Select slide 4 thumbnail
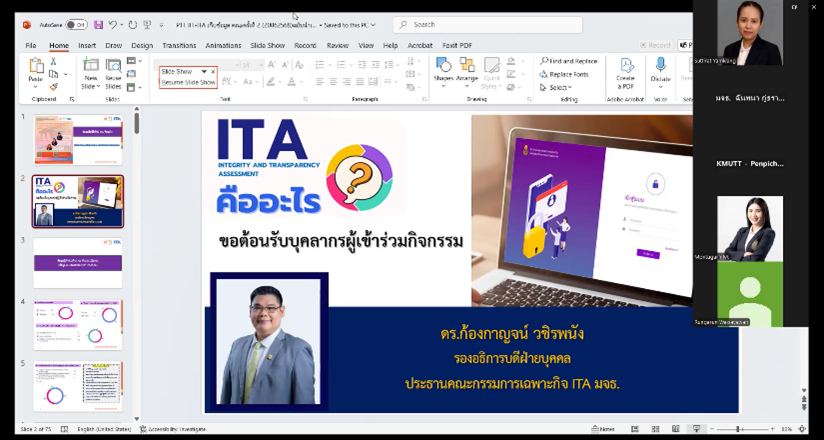This screenshot has height=440, width=824. pos(78,324)
